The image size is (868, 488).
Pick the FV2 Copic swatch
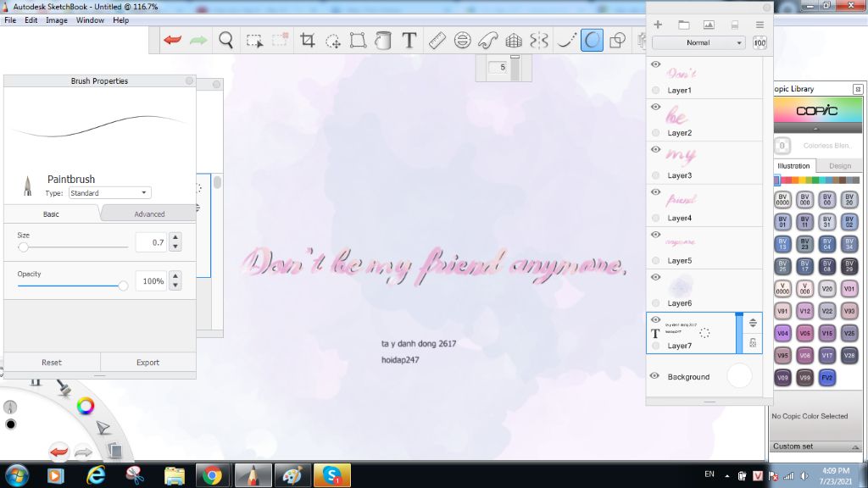coord(826,377)
